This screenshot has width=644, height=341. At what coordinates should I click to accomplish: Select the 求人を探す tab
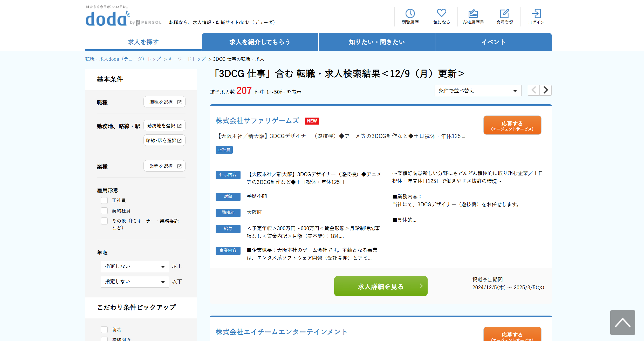coord(143,42)
